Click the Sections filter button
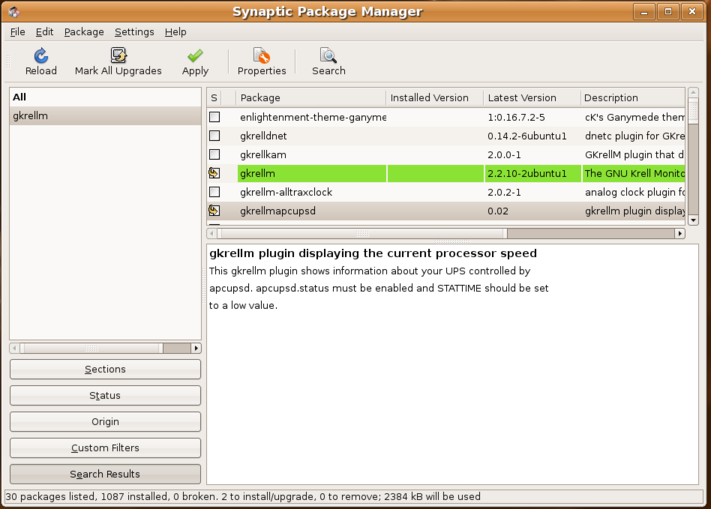Screen dimensions: 711x509 click(105, 369)
